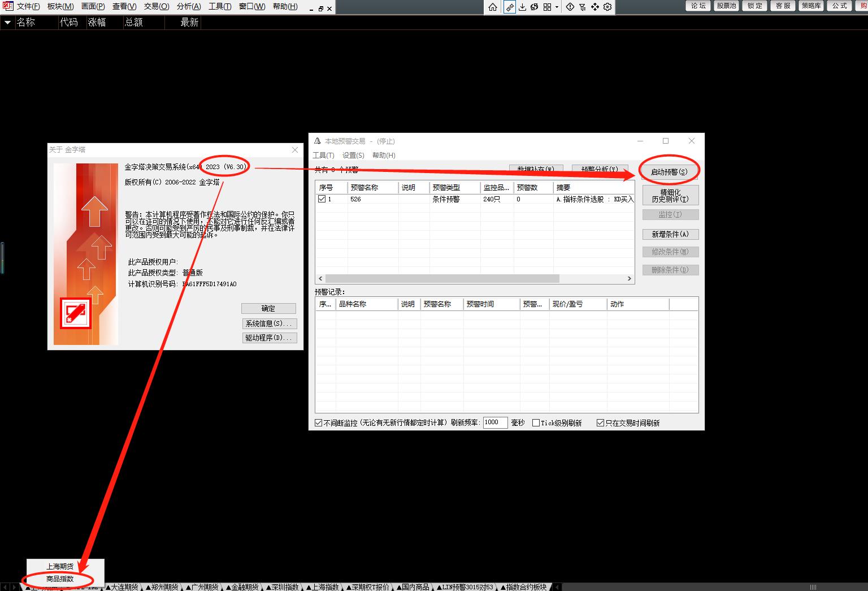Toggle the 只在交易时间刷新 checkbox
The width and height of the screenshot is (868, 591).
pos(601,423)
